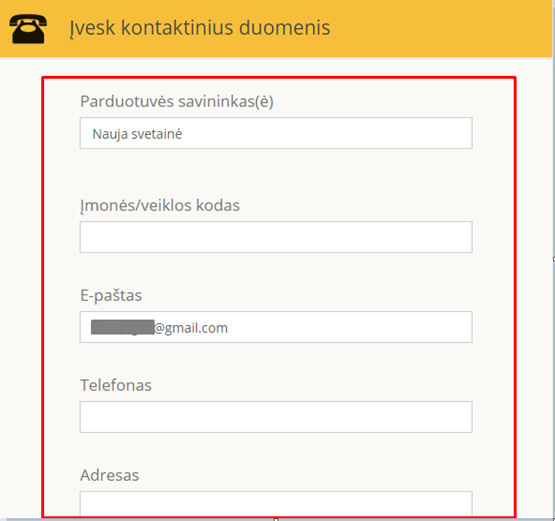Click the blank space between the owner field and the code label

click(276, 173)
